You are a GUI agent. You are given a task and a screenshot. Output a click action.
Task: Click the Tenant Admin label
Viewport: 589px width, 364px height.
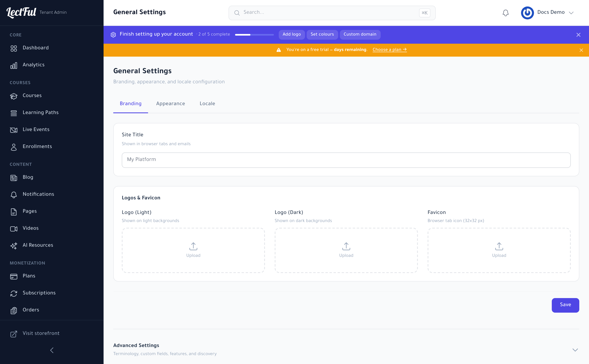point(53,13)
